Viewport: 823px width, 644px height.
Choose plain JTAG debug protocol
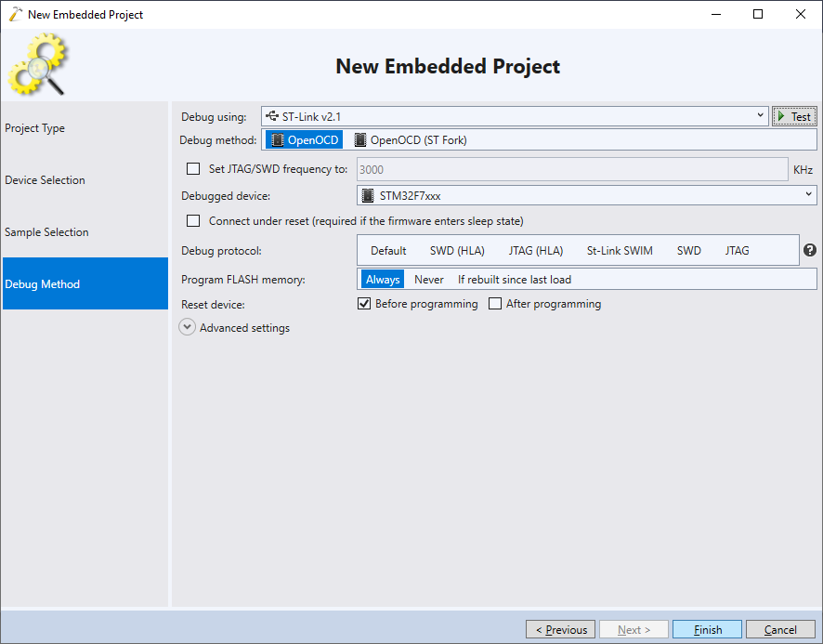tap(737, 251)
